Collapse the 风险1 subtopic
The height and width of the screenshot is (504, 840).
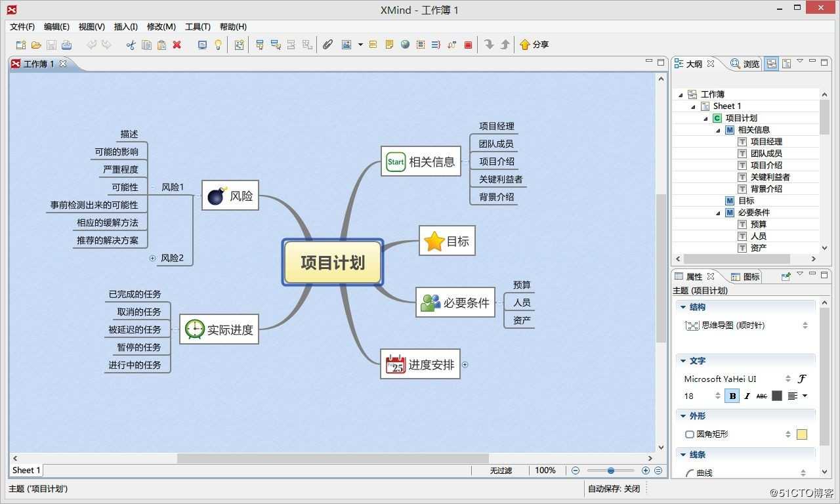(x=153, y=187)
